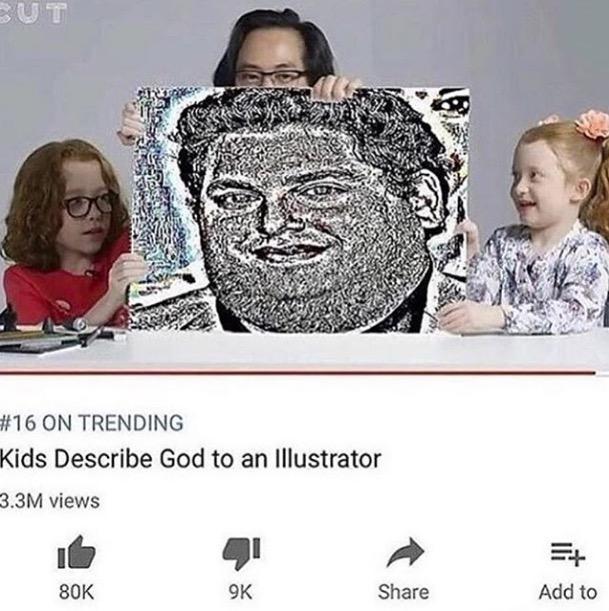
Task: Click the Share text label
Action: [x=404, y=592]
